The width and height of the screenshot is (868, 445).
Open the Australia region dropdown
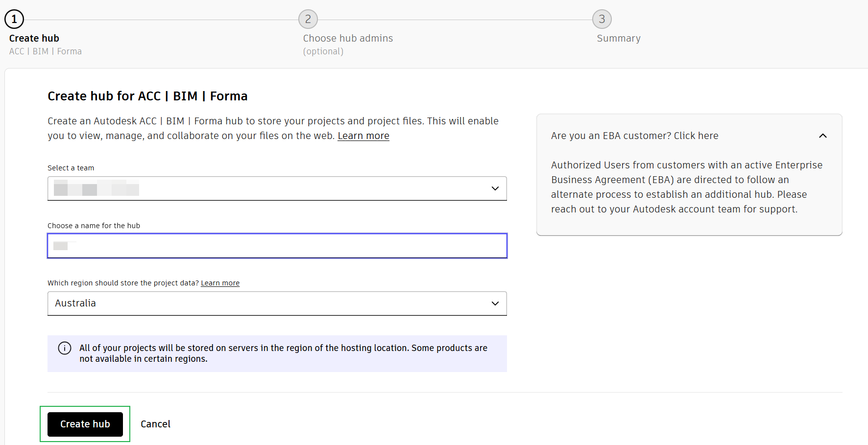coord(277,304)
